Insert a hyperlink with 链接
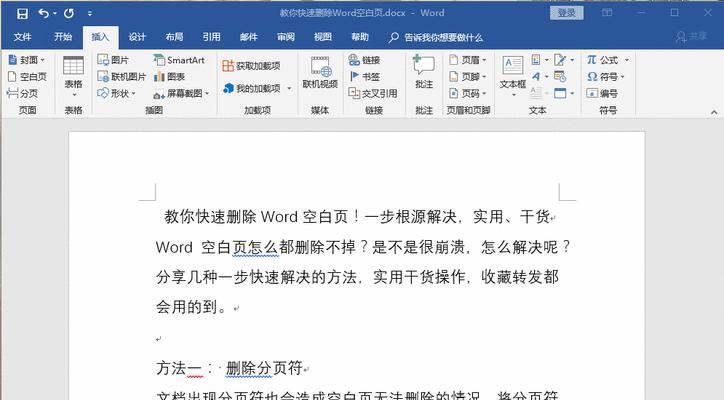 (364, 60)
